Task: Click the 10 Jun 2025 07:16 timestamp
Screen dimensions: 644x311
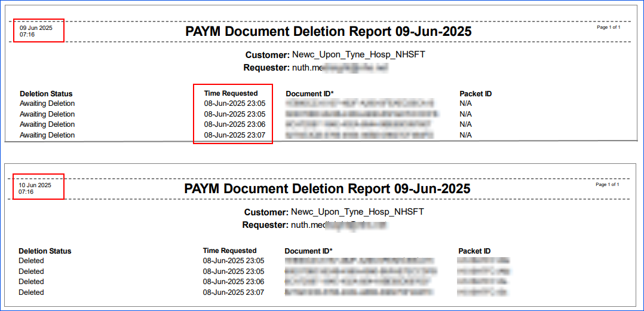Action: [35, 188]
